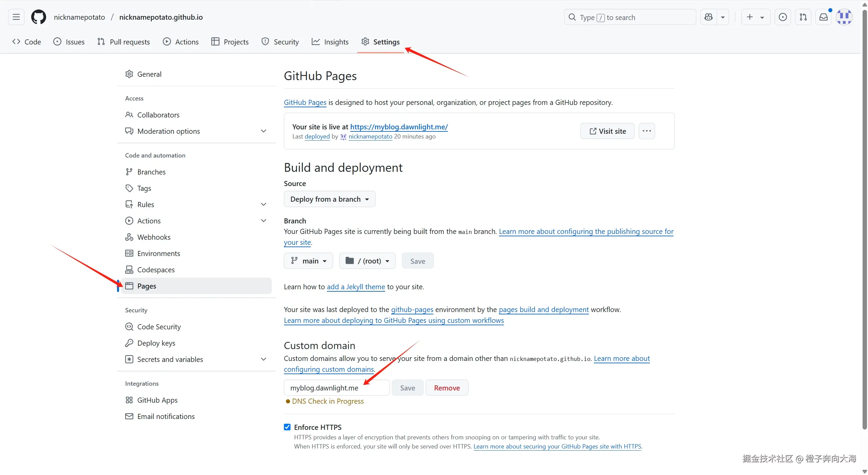The image size is (868, 475).
Task: Click the Visit site button
Action: point(607,131)
